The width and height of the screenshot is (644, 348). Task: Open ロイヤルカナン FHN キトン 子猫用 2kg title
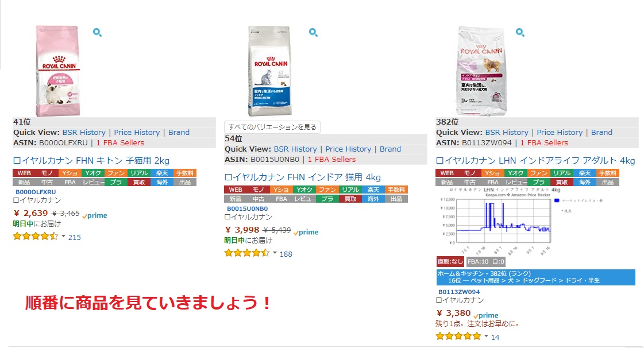click(91, 160)
